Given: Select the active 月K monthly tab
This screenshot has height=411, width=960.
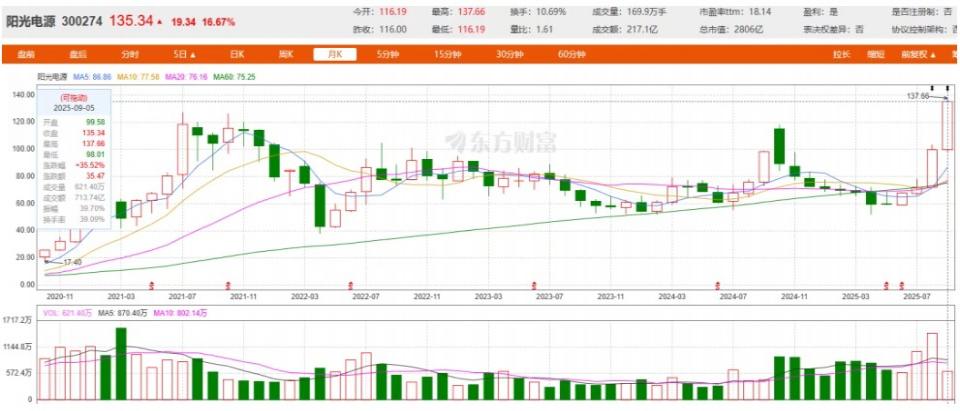Looking at the screenshot, I should point(335,55).
